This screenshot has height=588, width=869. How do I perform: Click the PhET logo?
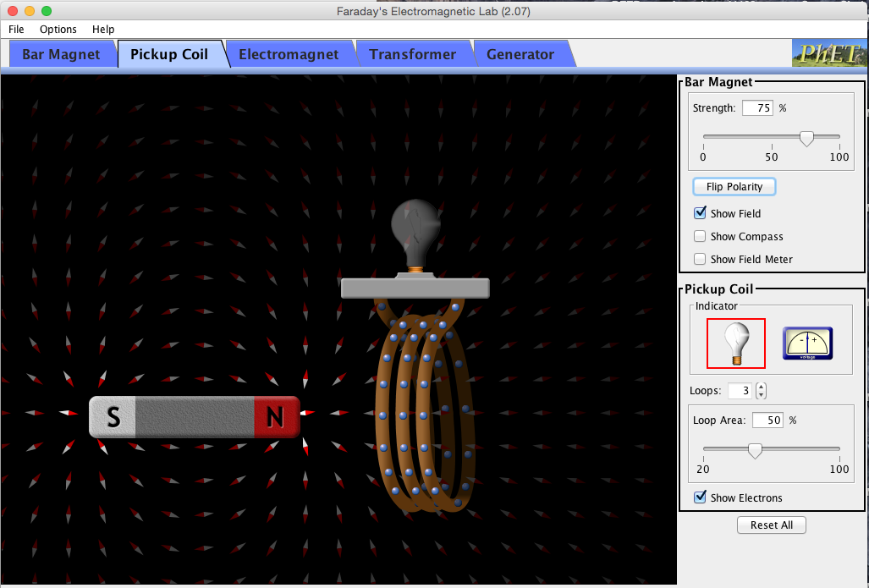[x=828, y=54]
